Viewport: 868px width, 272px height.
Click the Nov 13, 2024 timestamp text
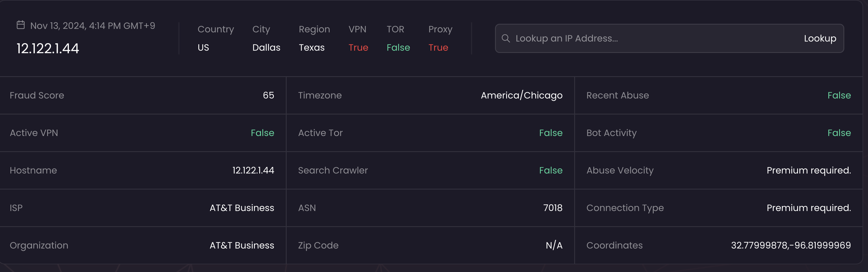pos(93,26)
